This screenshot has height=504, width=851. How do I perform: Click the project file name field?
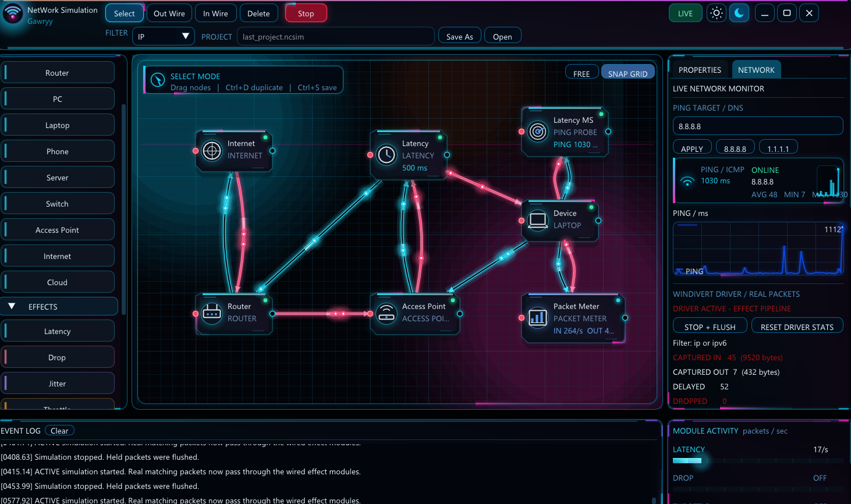335,36
